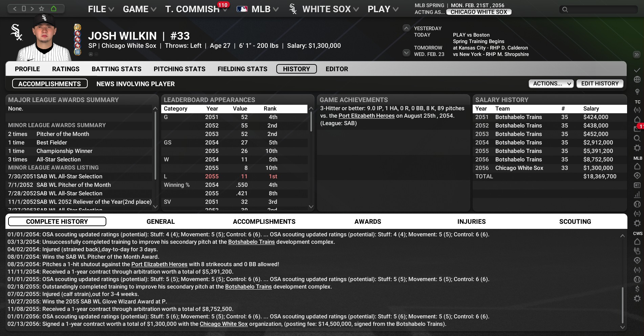This screenshot has width=644, height=336.
Task: Open the mail icon with red badge
Action: click(x=637, y=129)
